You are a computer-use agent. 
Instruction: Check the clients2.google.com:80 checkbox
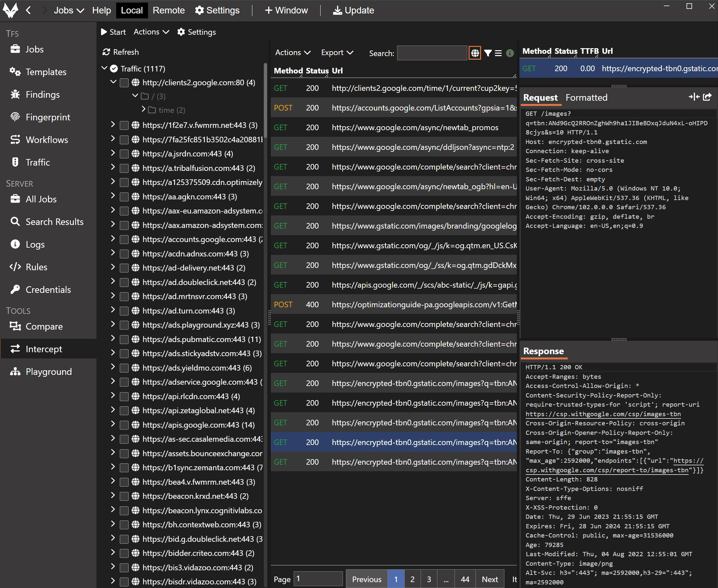(x=124, y=83)
